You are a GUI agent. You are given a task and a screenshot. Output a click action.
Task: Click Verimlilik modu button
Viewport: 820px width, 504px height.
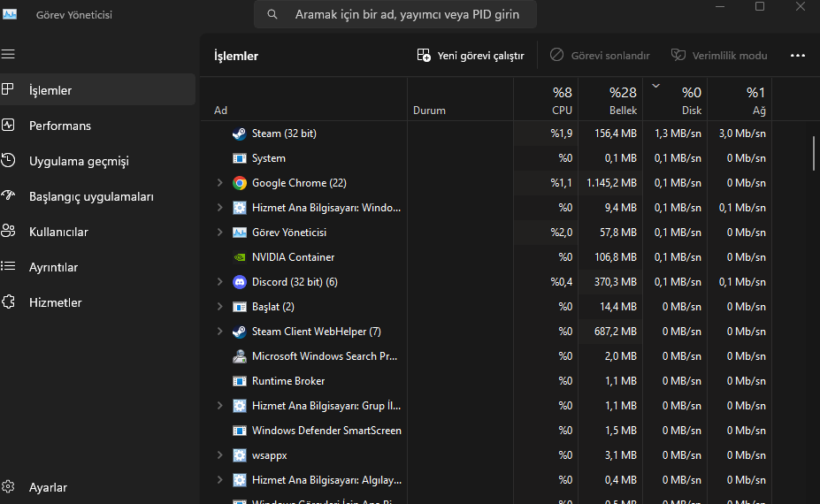pyautogui.click(x=719, y=56)
